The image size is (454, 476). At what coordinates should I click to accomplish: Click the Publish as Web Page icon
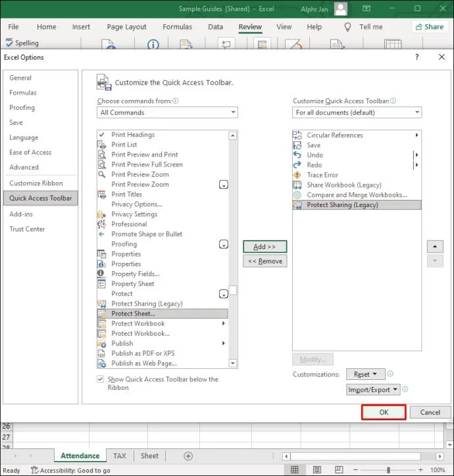click(x=101, y=364)
